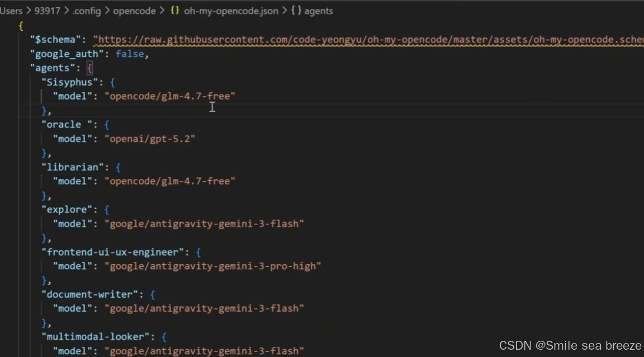Viewport: 644px width, 357px height.
Task: Click the "opencode" breadcrumb folder
Action: pos(134,11)
